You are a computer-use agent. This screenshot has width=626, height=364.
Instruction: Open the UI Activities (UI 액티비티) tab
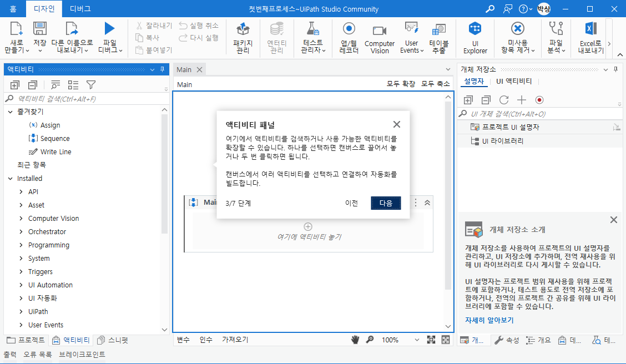[514, 81]
